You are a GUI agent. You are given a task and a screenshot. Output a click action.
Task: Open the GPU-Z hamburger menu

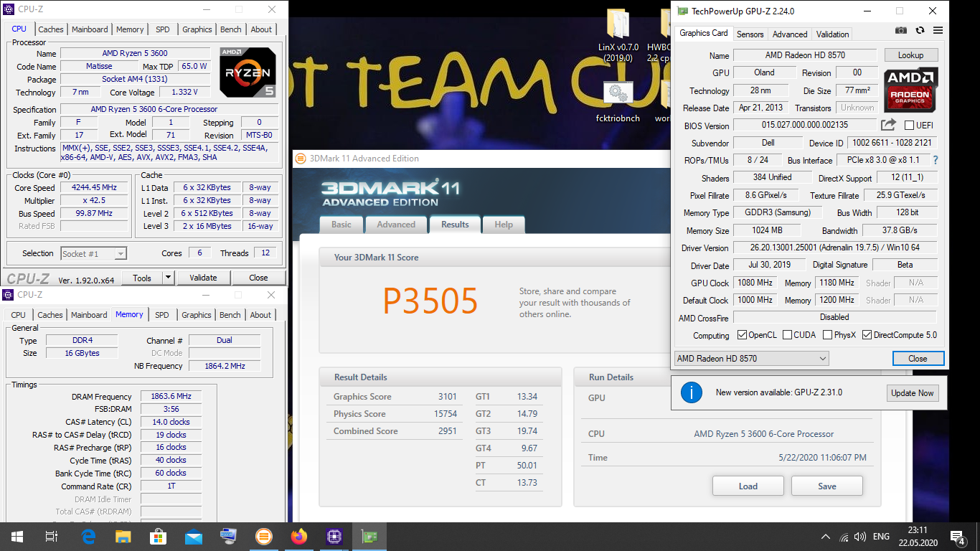(x=938, y=30)
